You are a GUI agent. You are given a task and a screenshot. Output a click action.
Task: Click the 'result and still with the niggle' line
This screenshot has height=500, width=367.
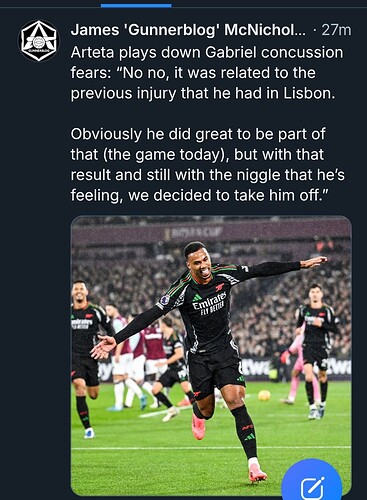(207, 175)
